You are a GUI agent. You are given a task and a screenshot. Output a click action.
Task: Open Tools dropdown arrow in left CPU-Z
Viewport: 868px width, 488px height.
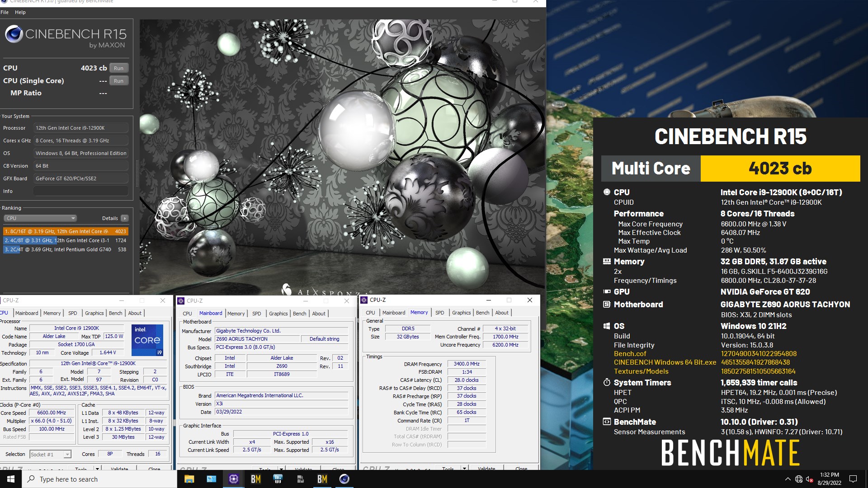tap(97, 469)
